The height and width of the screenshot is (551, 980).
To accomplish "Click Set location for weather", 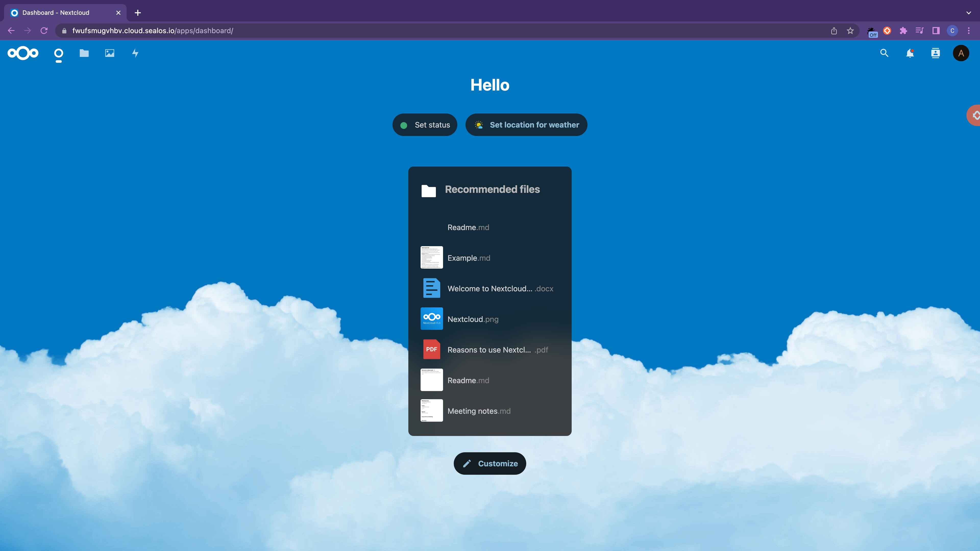I will (x=526, y=125).
